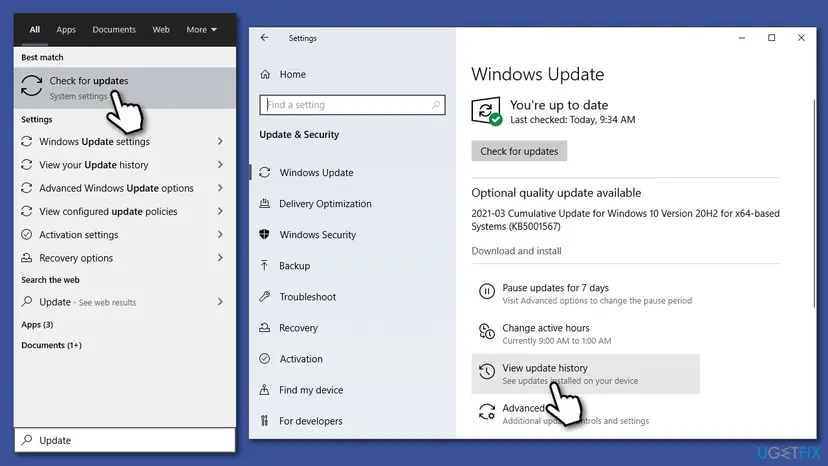Click the pause icon beside Pause updates

tap(486, 291)
